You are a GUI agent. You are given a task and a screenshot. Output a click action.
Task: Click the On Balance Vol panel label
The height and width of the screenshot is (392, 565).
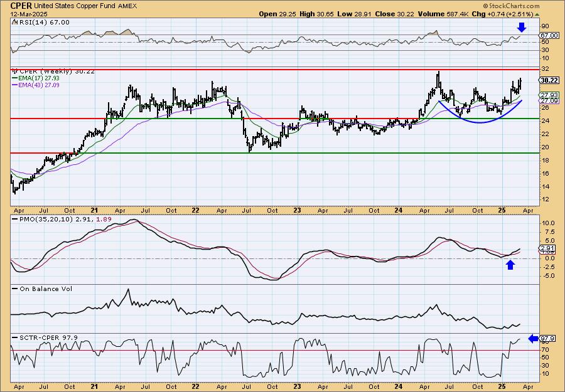[x=46, y=289]
